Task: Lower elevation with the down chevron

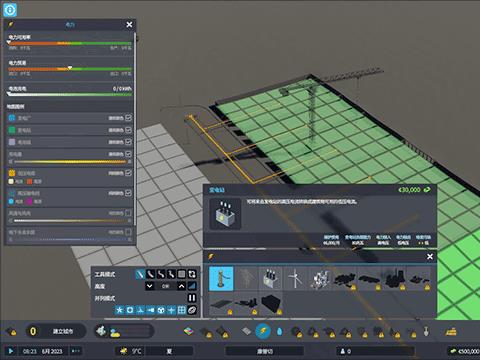Action: [x=150, y=286]
